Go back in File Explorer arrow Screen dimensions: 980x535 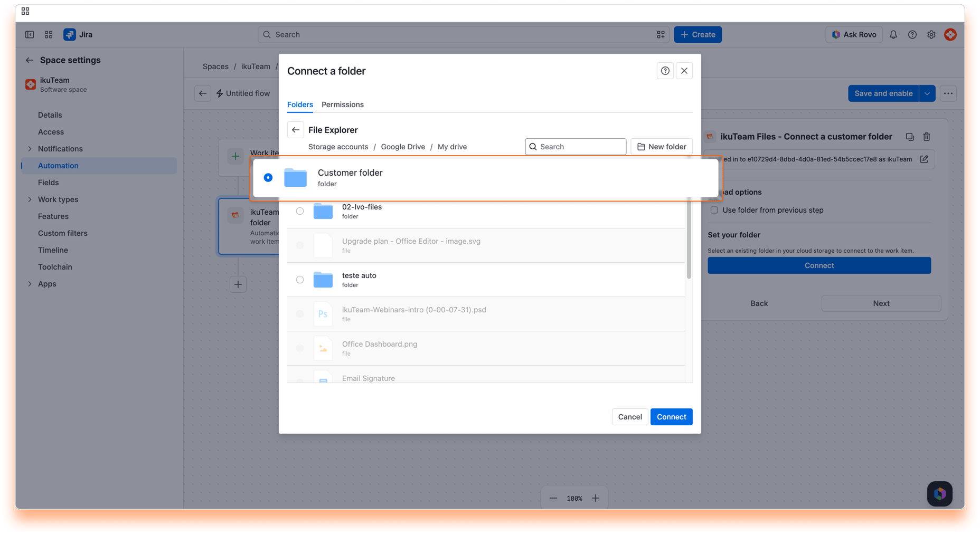[x=296, y=130]
